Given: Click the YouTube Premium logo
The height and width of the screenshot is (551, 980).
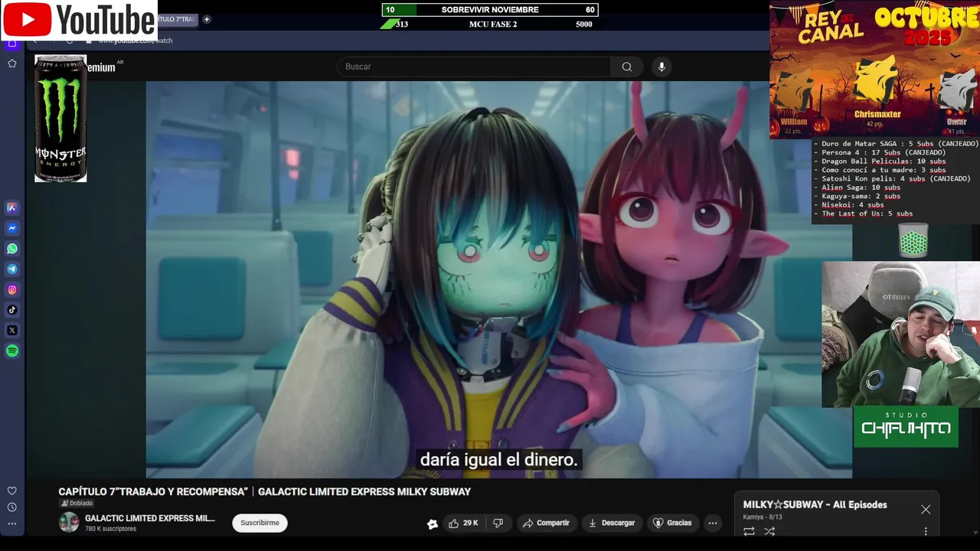Looking at the screenshot, I should 100,67.
